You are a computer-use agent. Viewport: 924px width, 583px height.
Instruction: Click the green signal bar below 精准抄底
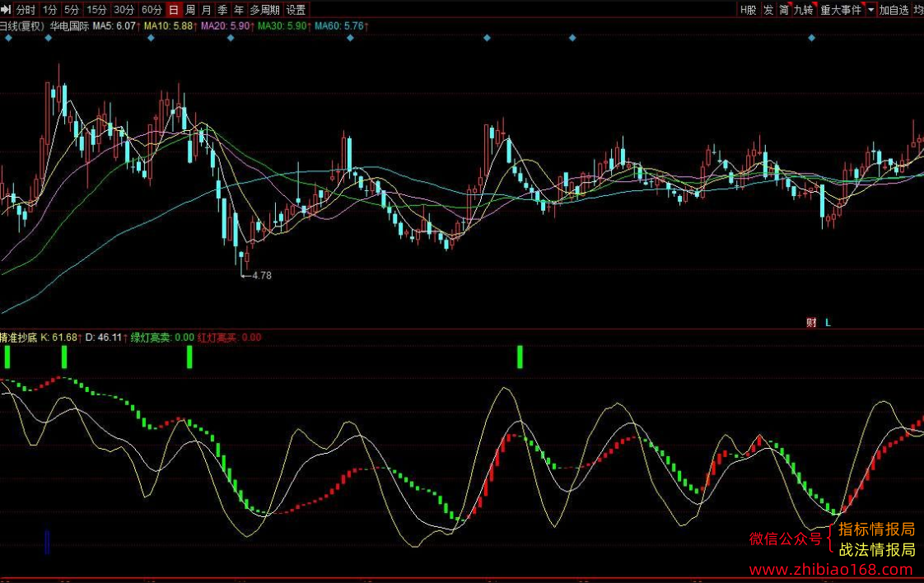tap(7, 357)
